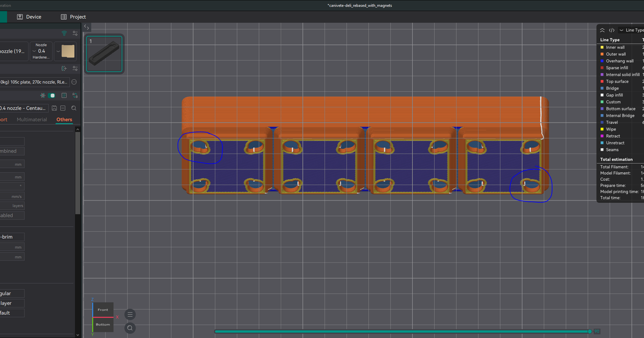Select plate 1 thumbnail

[x=105, y=54]
